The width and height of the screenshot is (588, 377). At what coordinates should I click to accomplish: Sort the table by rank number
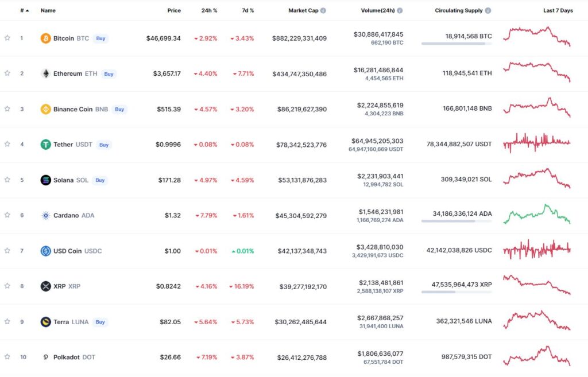24,10
